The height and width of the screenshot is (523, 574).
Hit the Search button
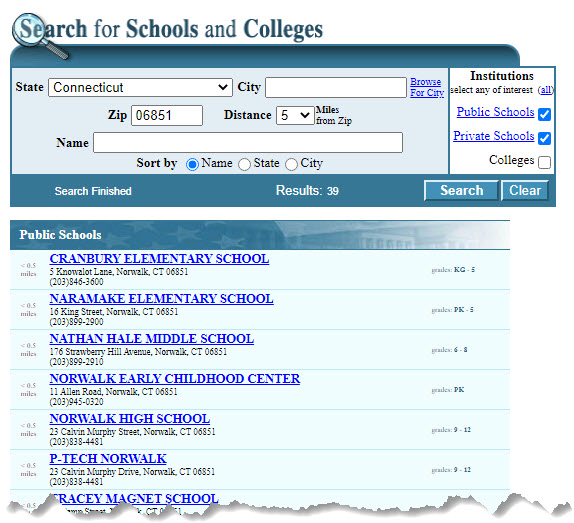[x=461, y=190]
